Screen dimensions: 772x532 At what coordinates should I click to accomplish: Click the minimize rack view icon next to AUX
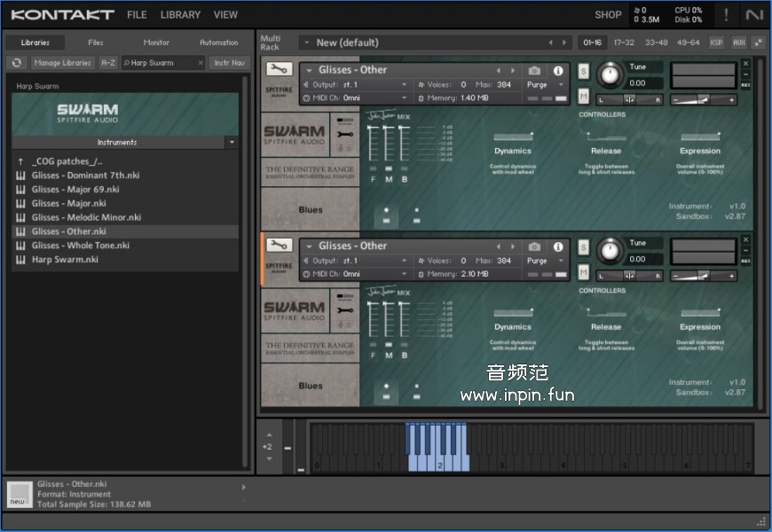click(759, 43)
